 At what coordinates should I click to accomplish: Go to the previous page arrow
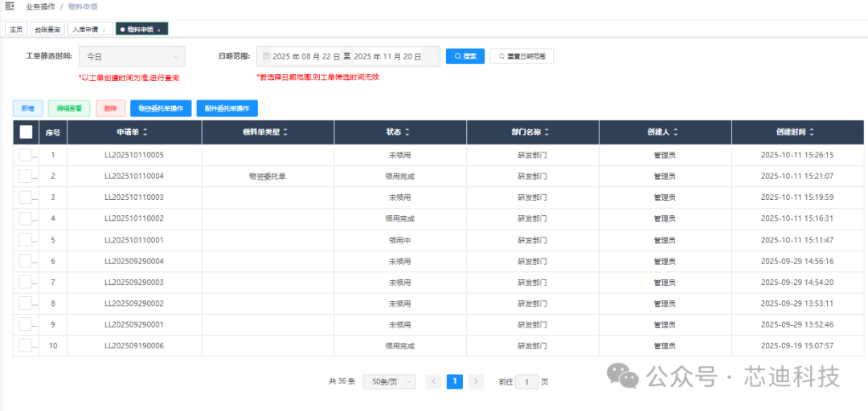click(433, 381)
